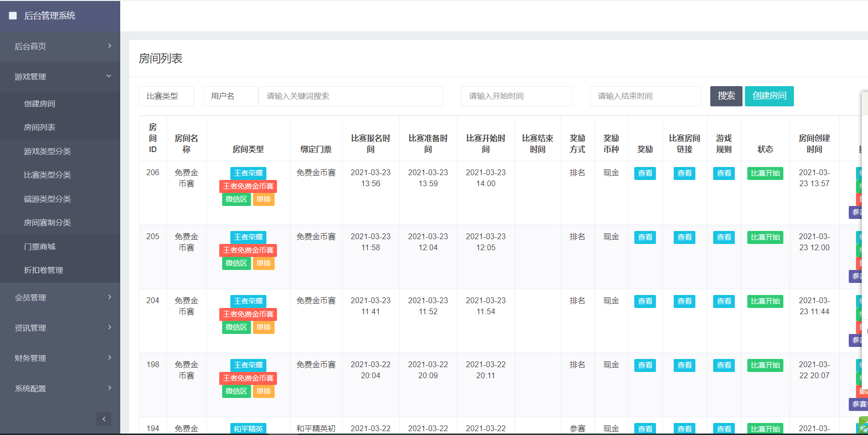Expand the 后台首页 menu chevron

pos(110,46)
